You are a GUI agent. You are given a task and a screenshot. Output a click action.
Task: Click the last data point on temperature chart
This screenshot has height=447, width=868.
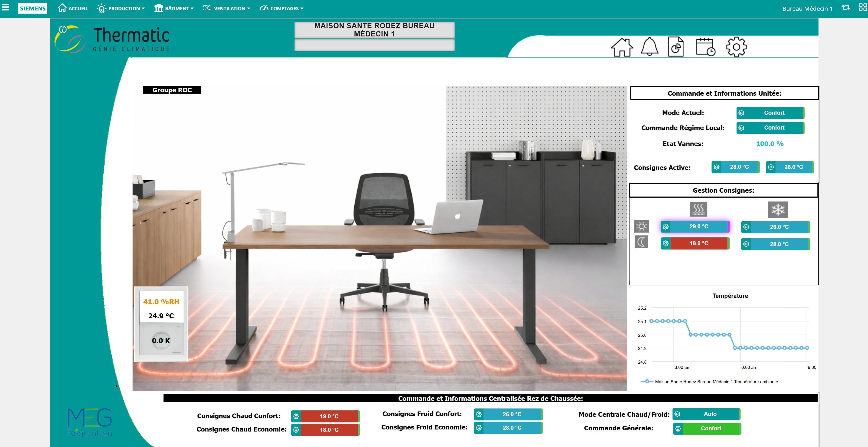tap(807, 348)
